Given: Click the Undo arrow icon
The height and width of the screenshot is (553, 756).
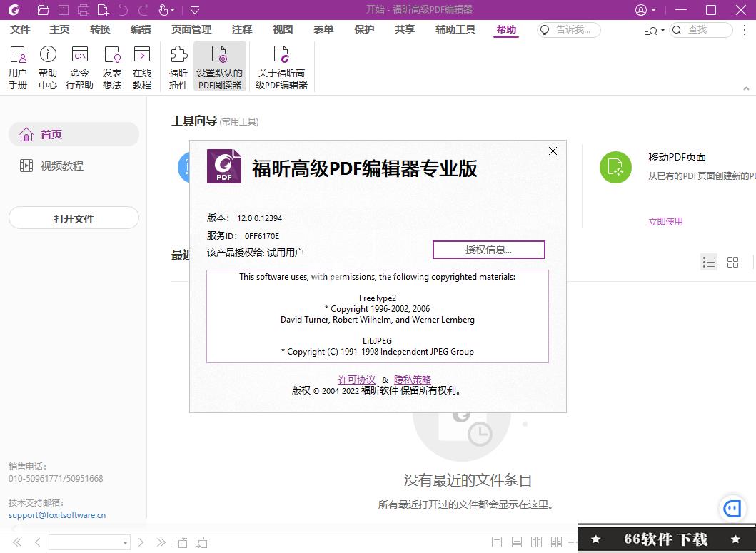Looking at the screenshot, I should tap(124, 10).
